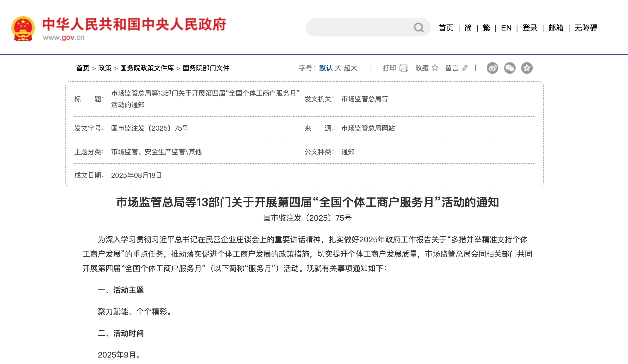This screenshot has width=628, height=364.
Task: Go to 国务院政策文件库 breadcrumb
Action: pyautogui.click(x=147, y=68)
